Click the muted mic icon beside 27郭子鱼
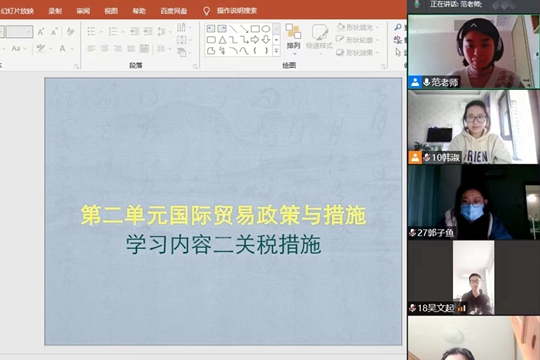This screenshot has height=360, width=540. click(x=413, y=233)
